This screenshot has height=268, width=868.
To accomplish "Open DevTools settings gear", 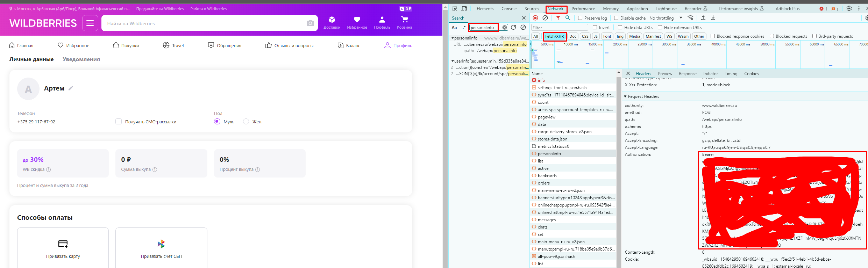I will coord(849,8).
